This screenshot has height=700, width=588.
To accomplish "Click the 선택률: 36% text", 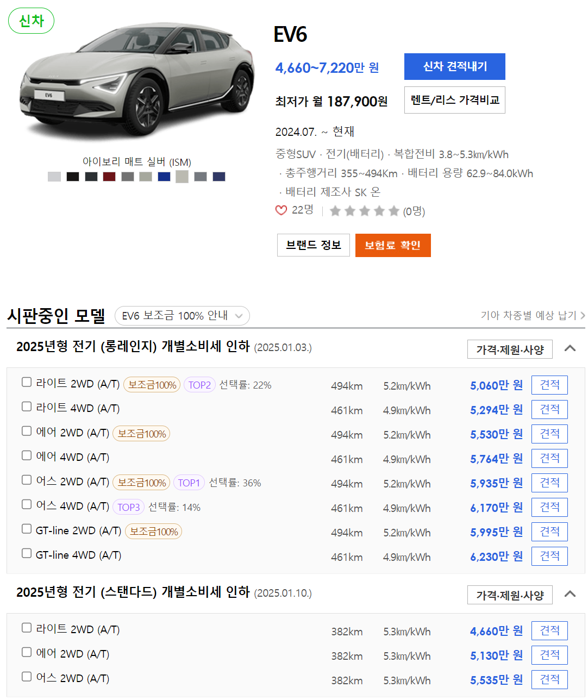I will coord(235,483).
